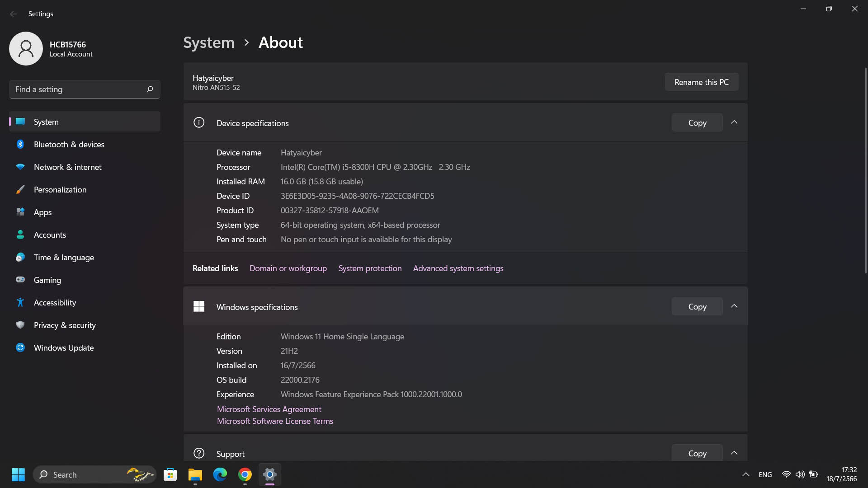868x488 pixels.
Task: Show hidden tray icons chevron
Action: pos(746,474)
